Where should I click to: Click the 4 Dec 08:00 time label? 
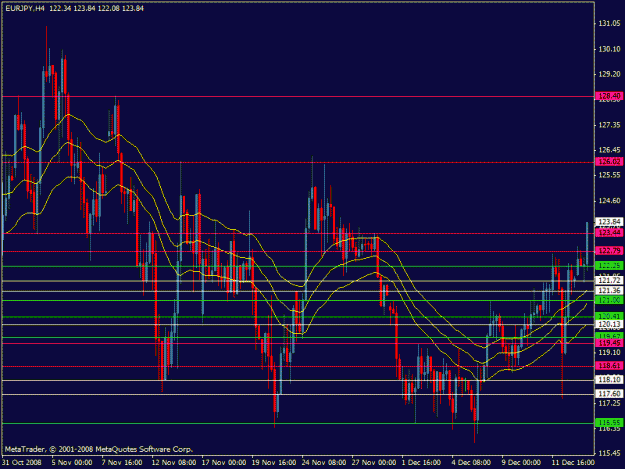pos(472,463)
